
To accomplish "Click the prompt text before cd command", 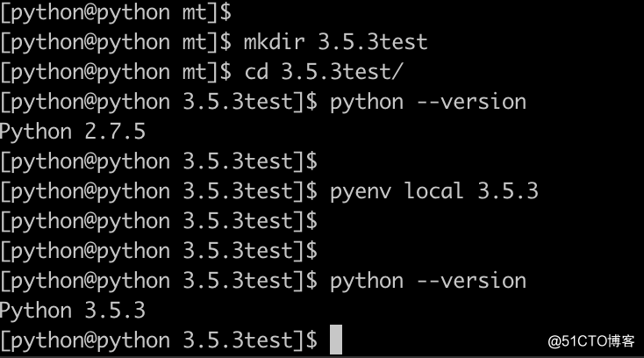I will pos(116,73).
